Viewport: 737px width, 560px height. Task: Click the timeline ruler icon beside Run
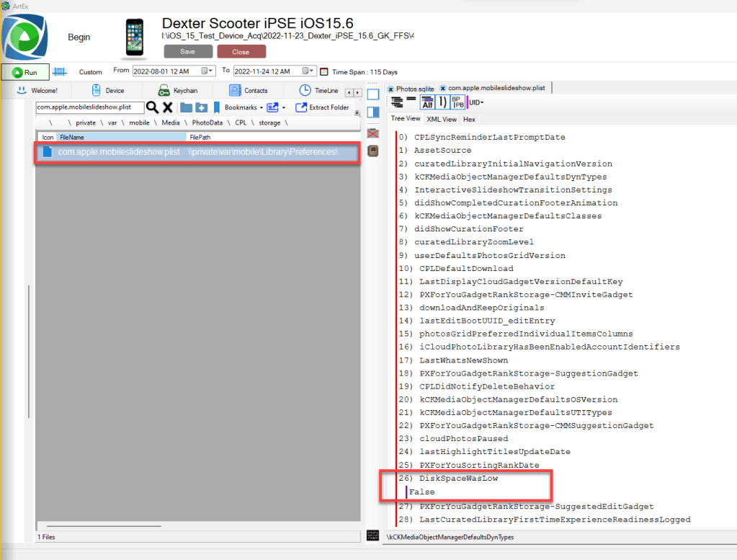coord(61,71)
